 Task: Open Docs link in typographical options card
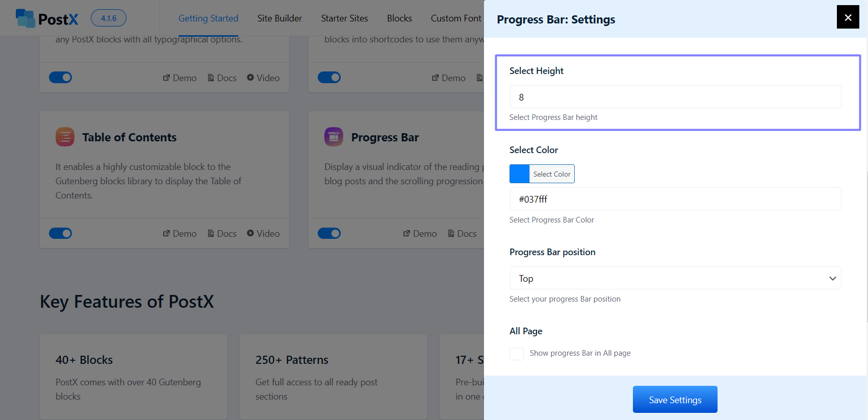click(x=222, y=78)
